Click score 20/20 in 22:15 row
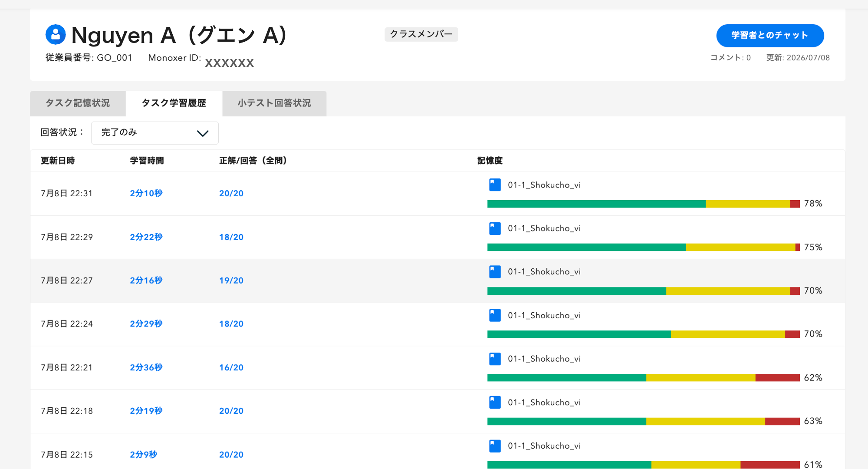The height and width of the screenshot is (469, 868). 231,455
